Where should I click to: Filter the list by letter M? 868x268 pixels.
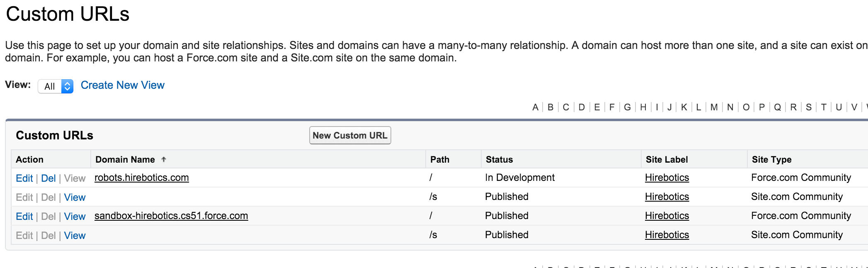[x=714, y=107]
